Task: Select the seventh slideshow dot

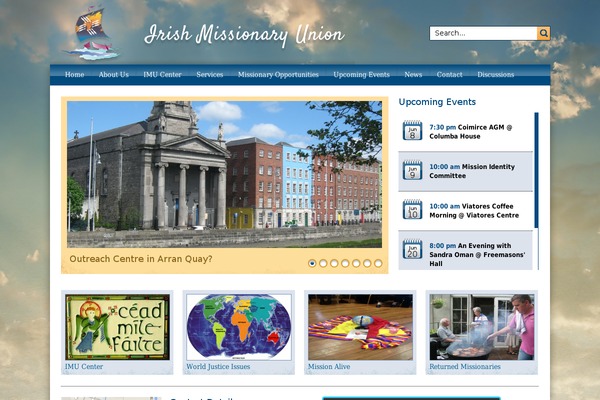Action: [x=378, y=263]
